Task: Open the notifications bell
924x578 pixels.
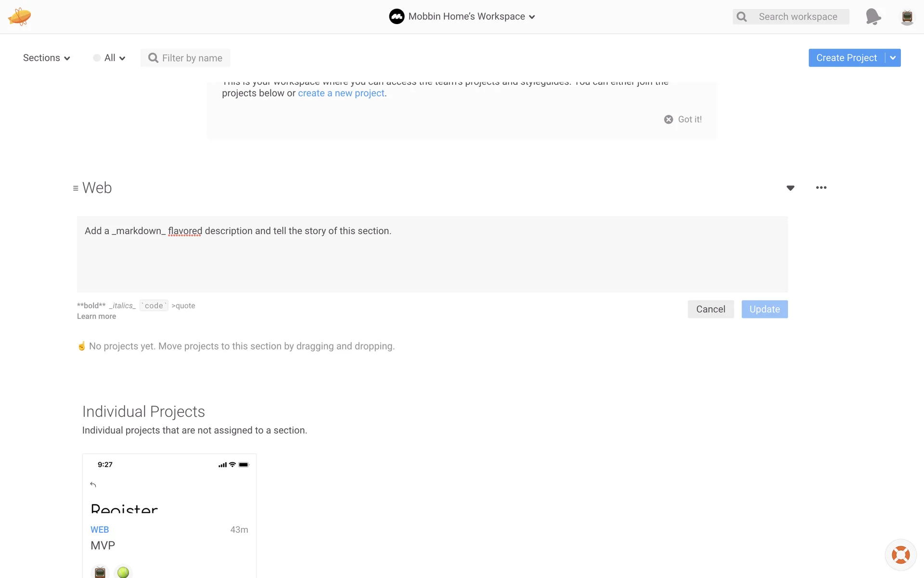Action: 873,17
